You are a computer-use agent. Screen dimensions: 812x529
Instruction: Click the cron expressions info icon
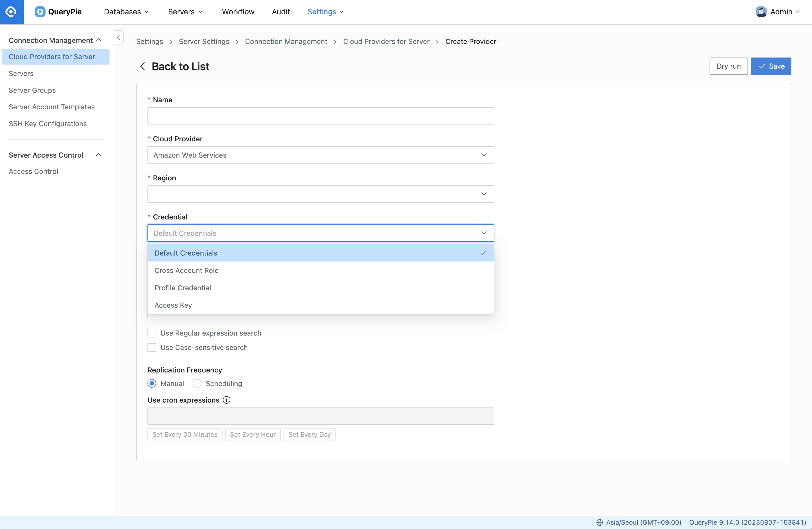[227, 400]
